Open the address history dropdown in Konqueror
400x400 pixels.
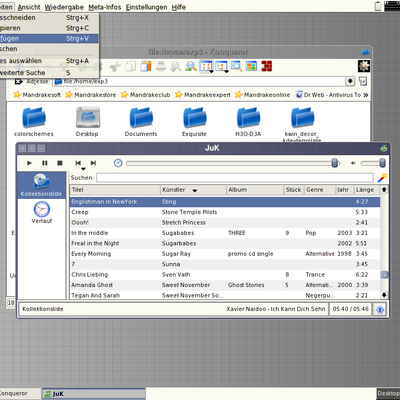(350, 81)
